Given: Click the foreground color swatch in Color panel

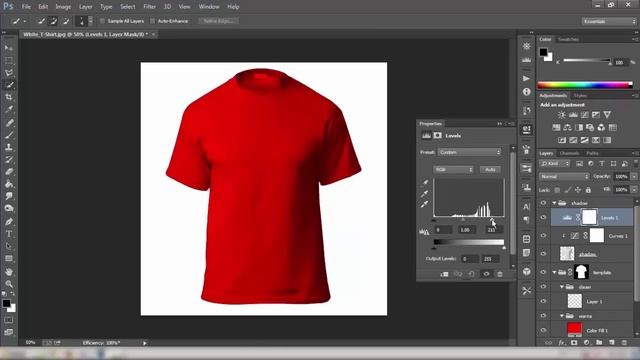Looking at the screenshot, I should click(543, 52).
